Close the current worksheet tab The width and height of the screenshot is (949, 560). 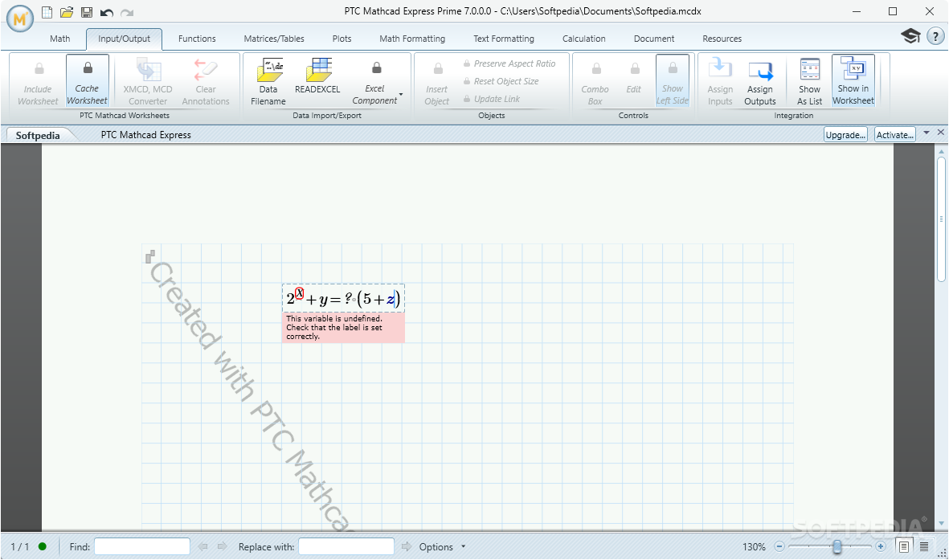pos(940,132)
